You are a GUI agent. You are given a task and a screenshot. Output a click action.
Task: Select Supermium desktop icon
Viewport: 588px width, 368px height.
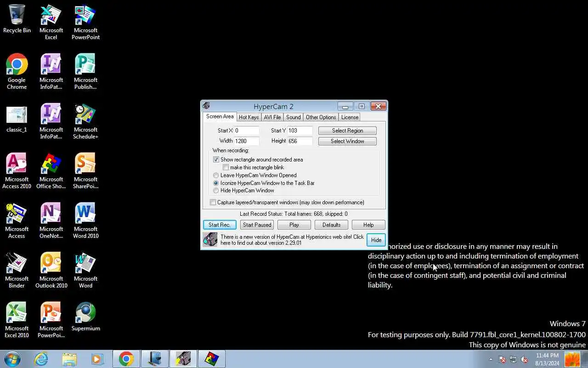(x=85, y=316)
